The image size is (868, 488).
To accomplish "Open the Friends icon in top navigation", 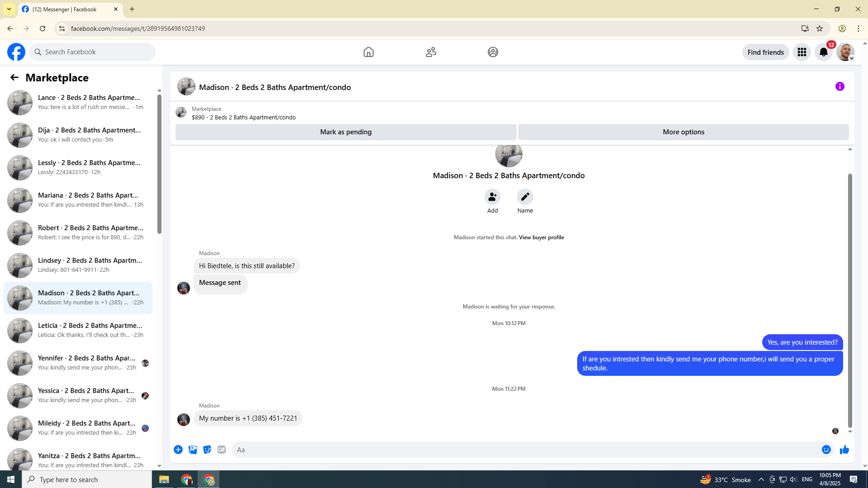I will coord(431,52).
